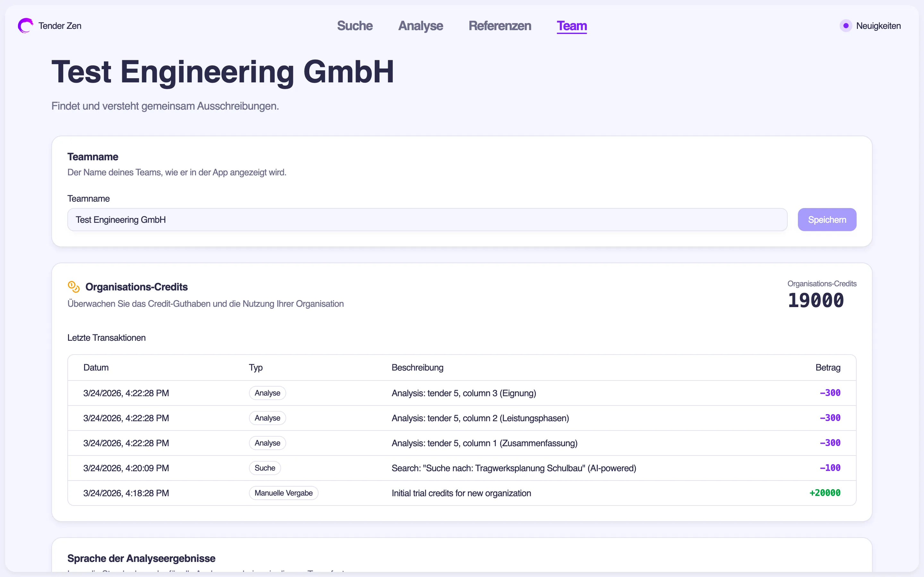Click the Datum column header
This screenshot has width=924, height=577.
(96, 367)
